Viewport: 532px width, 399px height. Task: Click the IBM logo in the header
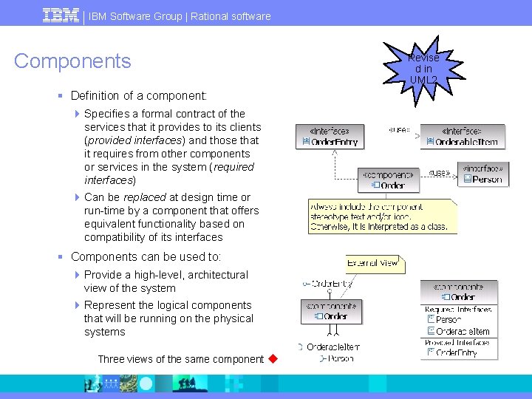(61, 16)
